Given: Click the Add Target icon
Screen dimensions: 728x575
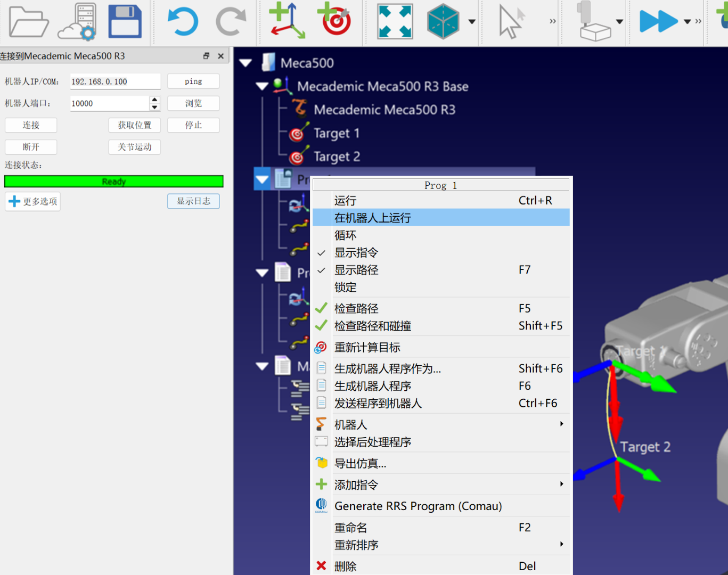Looking at the screenshot, I should 334,22.
